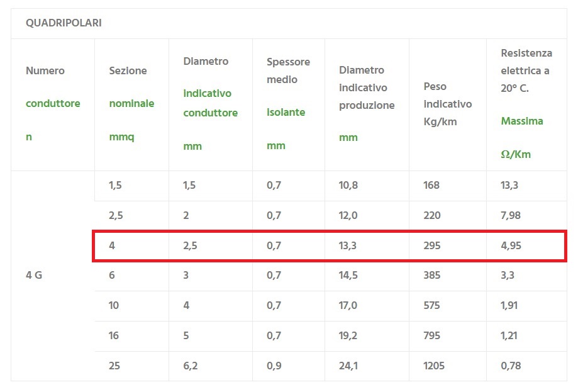Click the resistance value 0,78
578x392 pixels.
511,366
